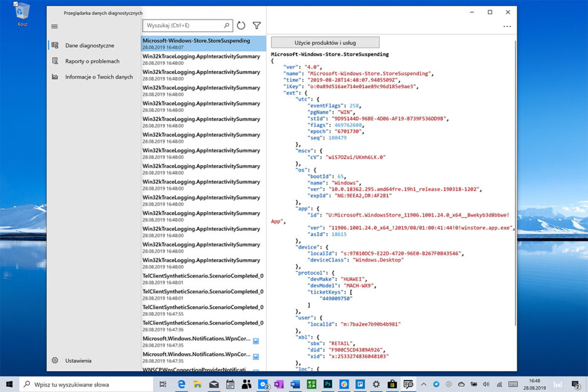The width and height of the screenshot is (588, 392).
Task: Click the Użycie produktów i usług button
Action: tap(325, 42)
